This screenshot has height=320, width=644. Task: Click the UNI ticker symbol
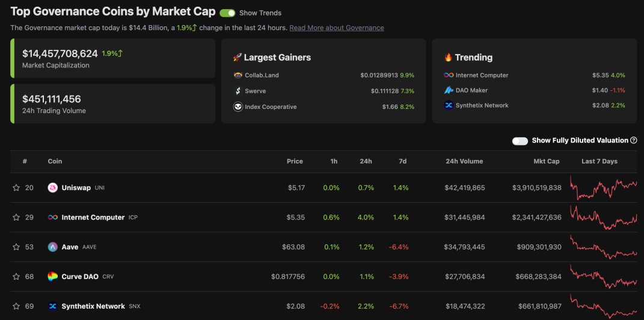pos(100,188)
